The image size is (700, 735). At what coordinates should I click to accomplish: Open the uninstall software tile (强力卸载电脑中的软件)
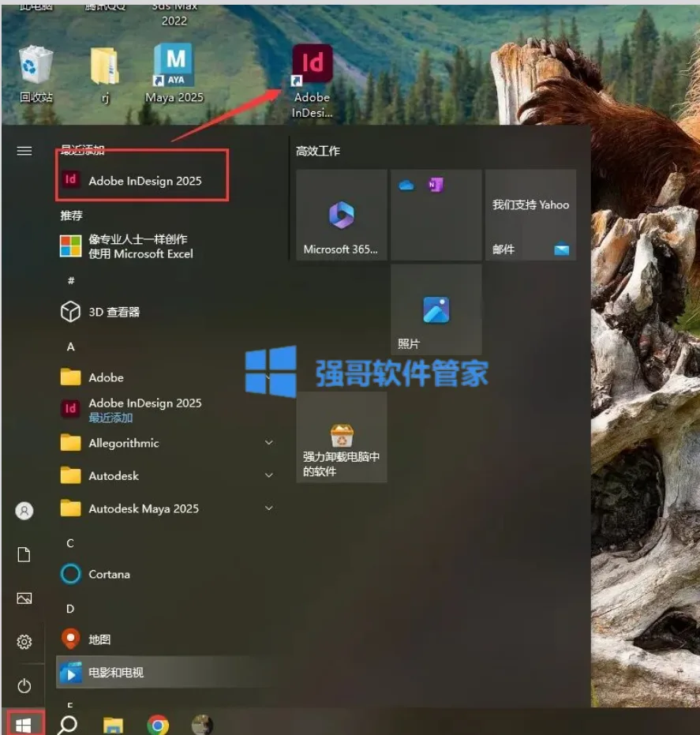[342, 437]
